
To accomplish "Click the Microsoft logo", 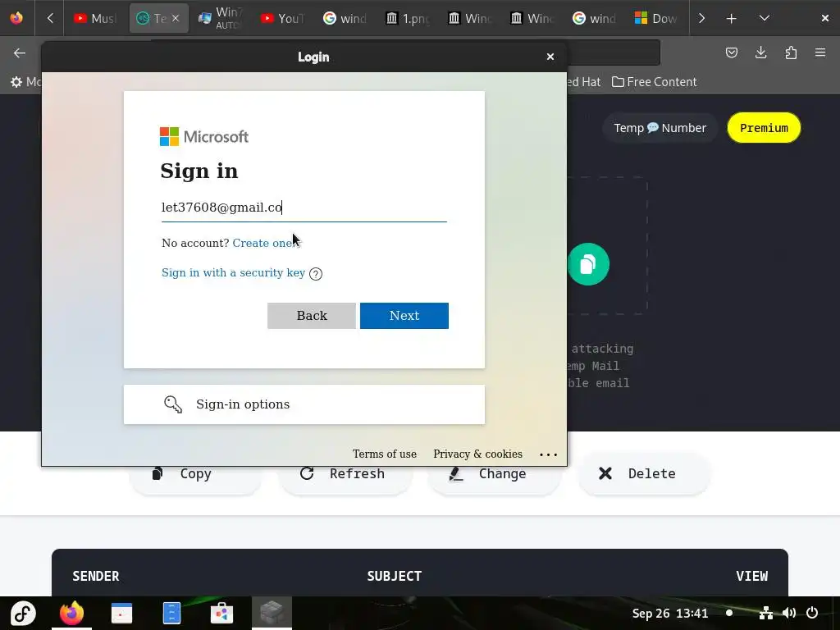I will pyautogui.click(x=204, y=137).
